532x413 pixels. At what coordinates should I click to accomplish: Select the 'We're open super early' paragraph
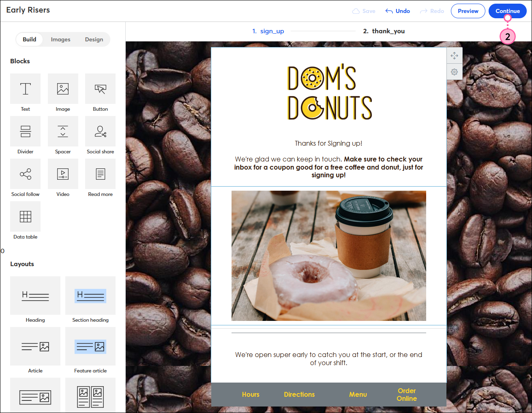[x=328, y=359]
